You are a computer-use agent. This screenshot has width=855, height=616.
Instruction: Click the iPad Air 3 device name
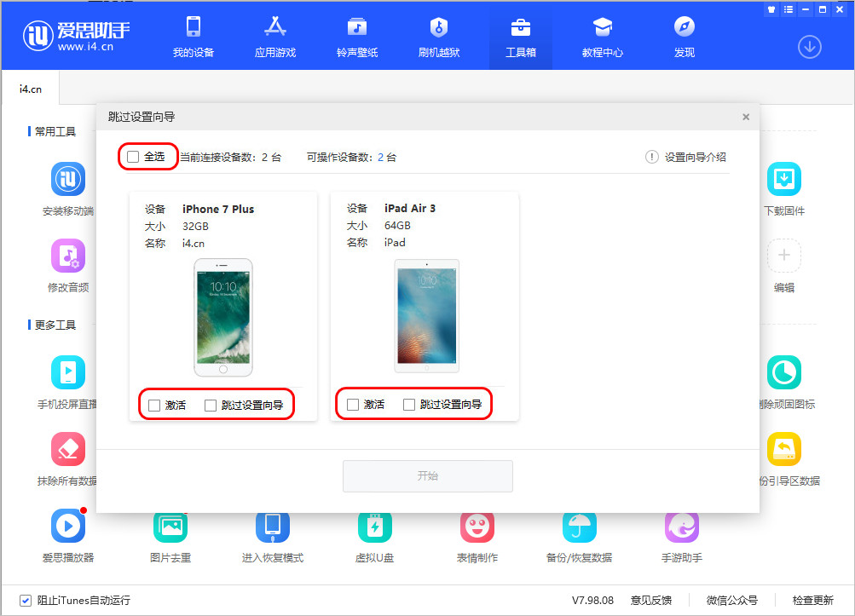pyautogui.click(x=410, y=208)
